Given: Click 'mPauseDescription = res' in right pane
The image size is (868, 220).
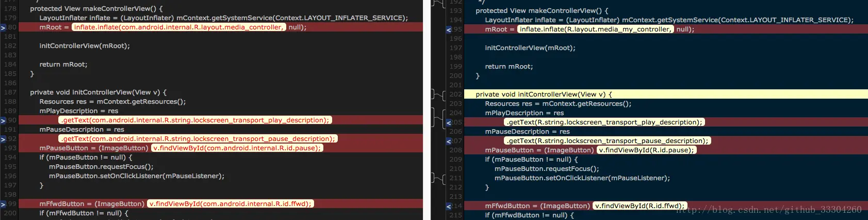Looking at the screenshot, I should pos(528,132).
